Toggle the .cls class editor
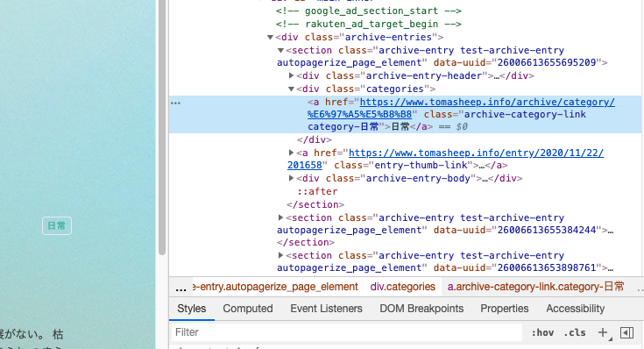The image size is (644, 349). (x=575, y=333)
